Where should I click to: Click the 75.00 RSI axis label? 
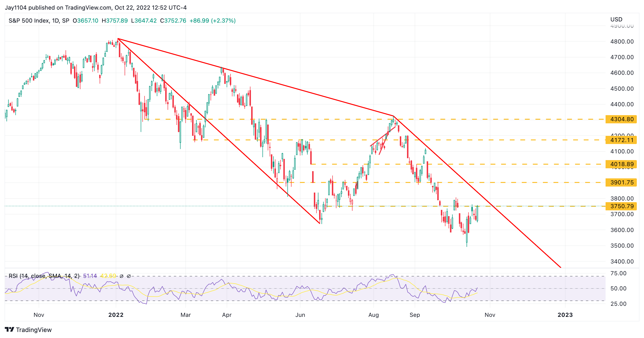[x=618, y=273]
